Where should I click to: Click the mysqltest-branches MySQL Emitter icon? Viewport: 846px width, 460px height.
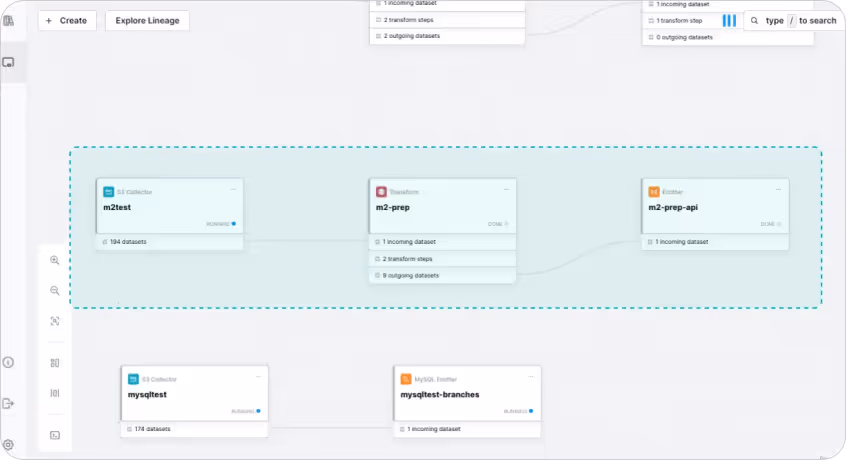coord(406,379)
